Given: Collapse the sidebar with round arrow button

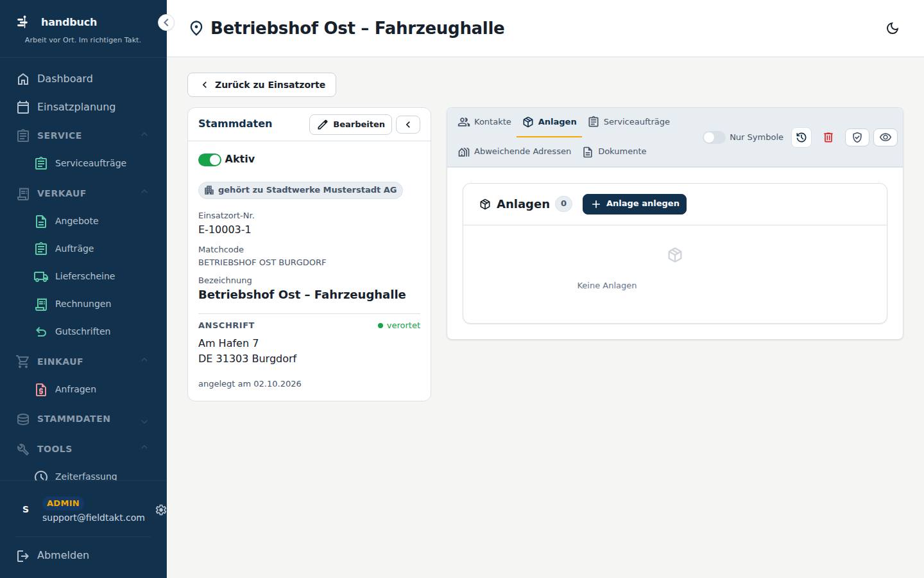Looking at the screenshot, I should pyautogui.click(x=166, y=22).
